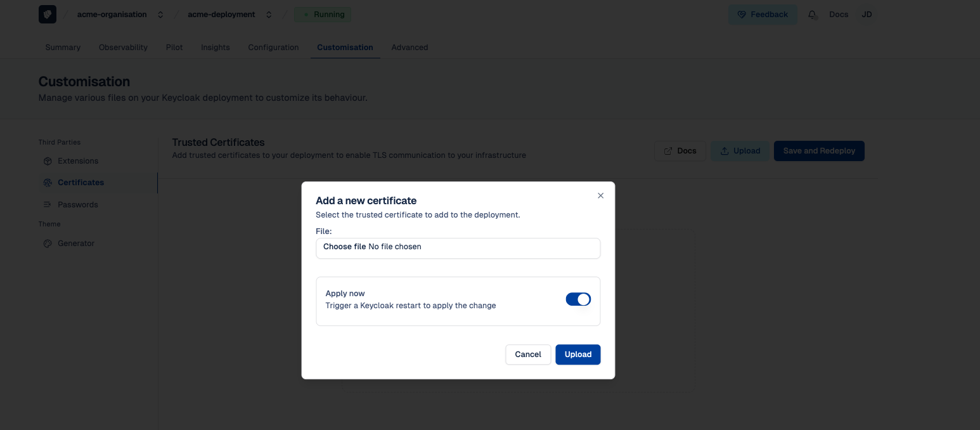The width and height of the screenshot is (980, 430).
Task: Switch to the Pilot tab
Action: (174, 48)
